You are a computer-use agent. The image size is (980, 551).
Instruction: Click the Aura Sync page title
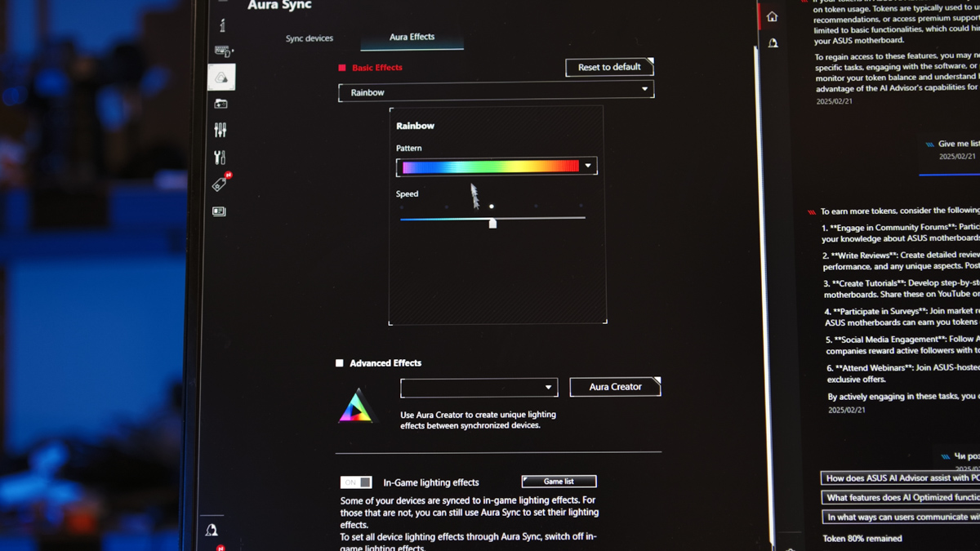pyautogui.click(x=279, y=6)
